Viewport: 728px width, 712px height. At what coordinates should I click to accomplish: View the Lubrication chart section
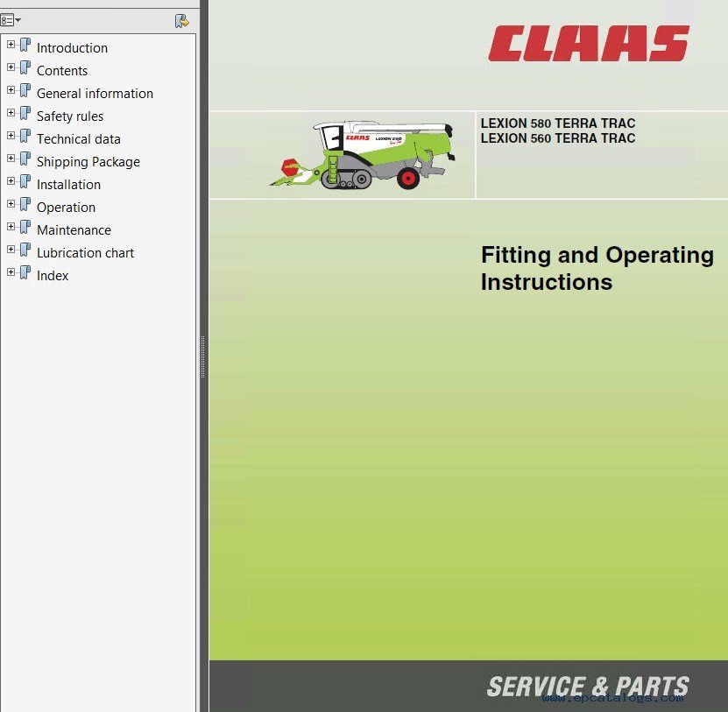(x=86, y=252)
